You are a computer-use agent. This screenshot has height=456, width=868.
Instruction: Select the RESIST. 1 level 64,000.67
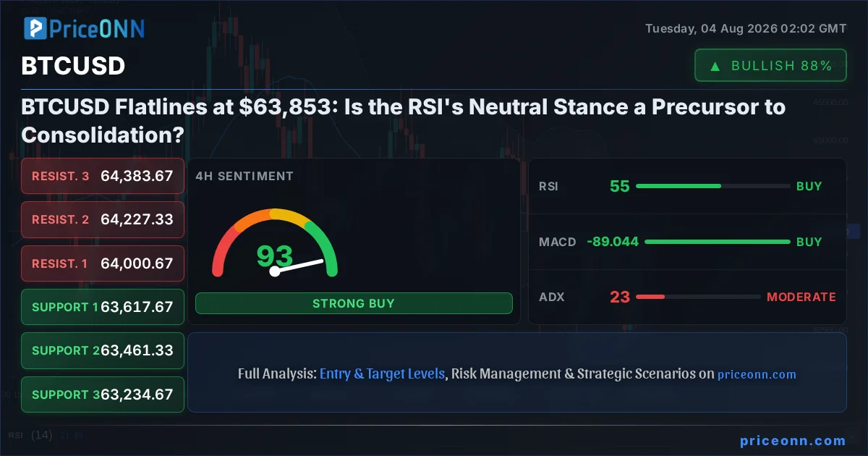(x=103, y=263)
